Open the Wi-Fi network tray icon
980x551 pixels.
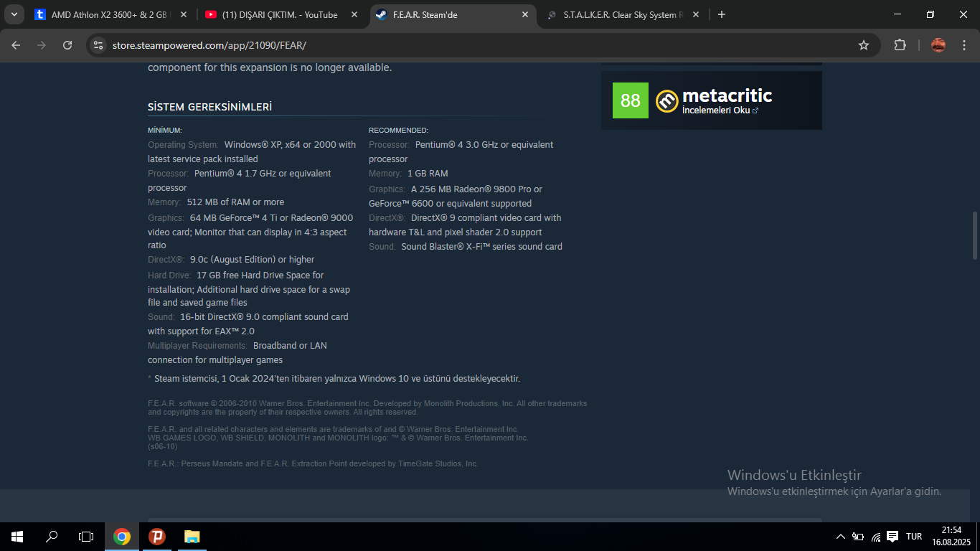[875, 537]
